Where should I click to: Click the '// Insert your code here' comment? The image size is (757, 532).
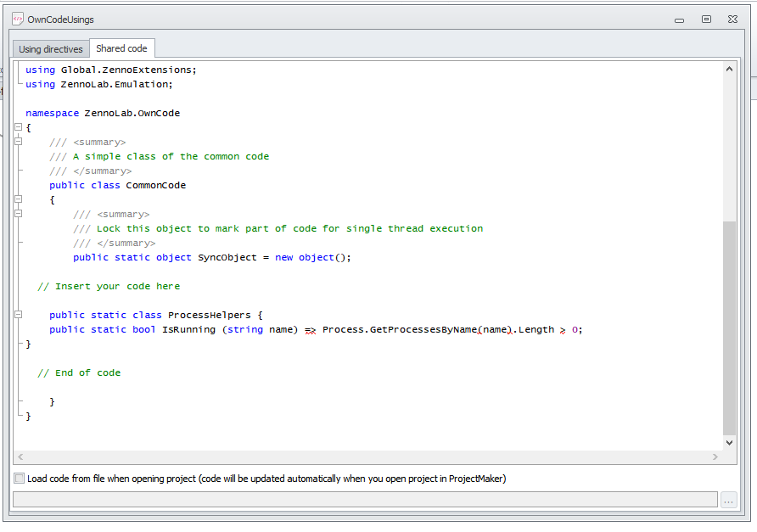[x=109, y=286]
